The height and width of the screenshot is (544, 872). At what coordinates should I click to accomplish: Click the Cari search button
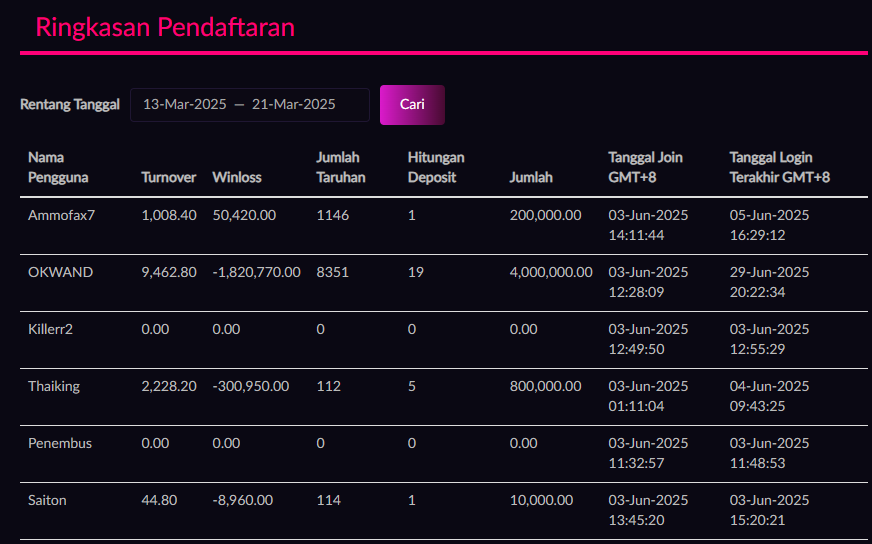point(412,105)
